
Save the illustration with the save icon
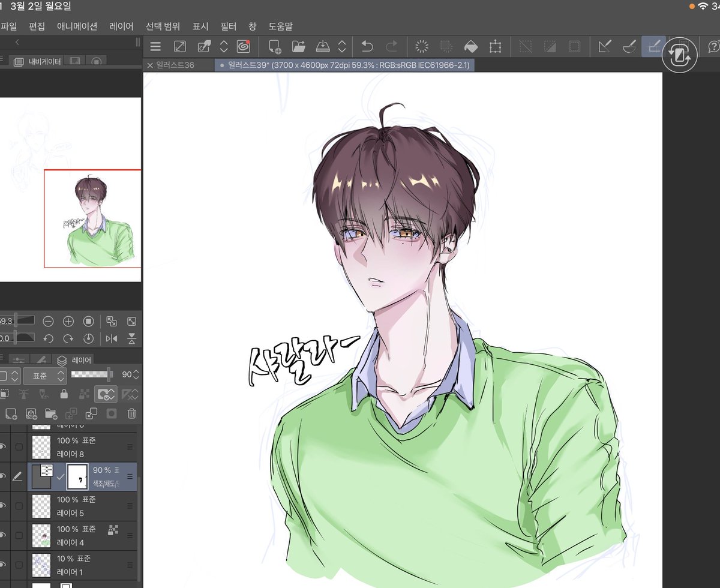pyautogui.click(x=323, y=47)
